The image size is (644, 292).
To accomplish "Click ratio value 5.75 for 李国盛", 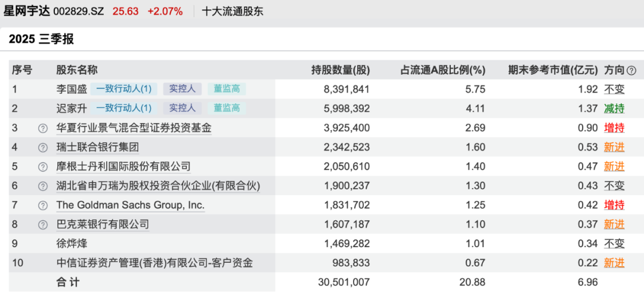I will [476, 89].
